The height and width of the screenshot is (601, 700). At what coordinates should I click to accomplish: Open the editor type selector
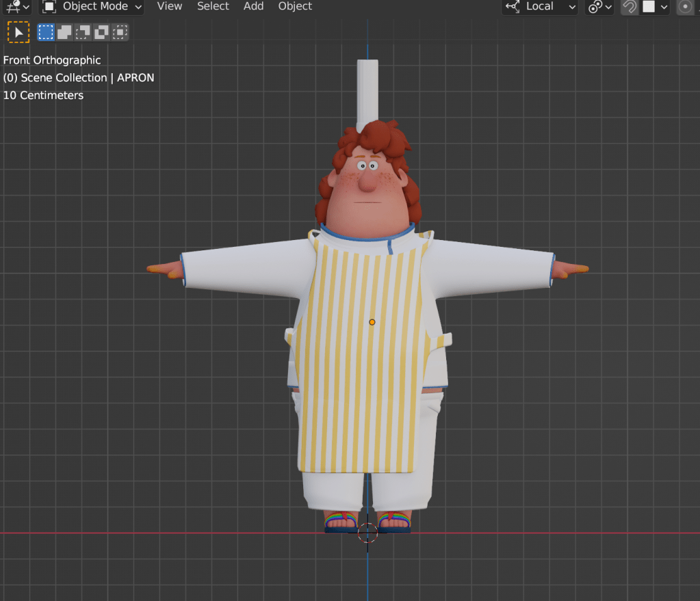16,7
